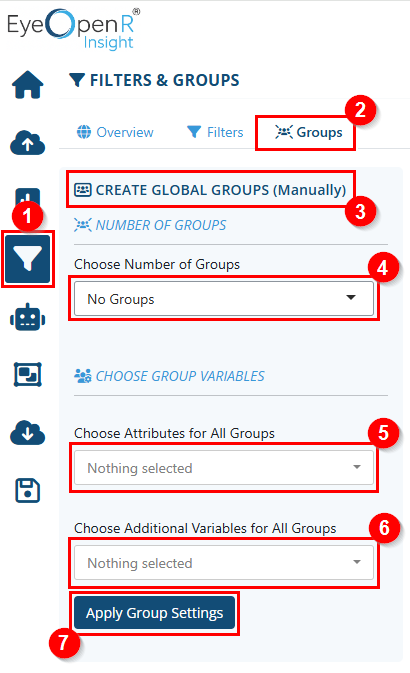410x673 pixels.
Task: Click the CHOOSE GROUP VARIABLES section heading
Action: pyautogui.click(x=169, y=376)
